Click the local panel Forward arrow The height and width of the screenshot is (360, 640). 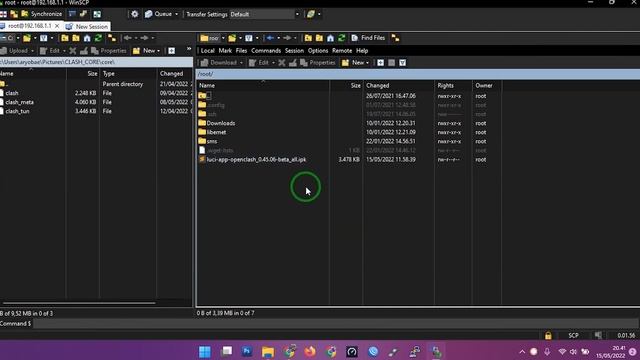tap(144, 38)
